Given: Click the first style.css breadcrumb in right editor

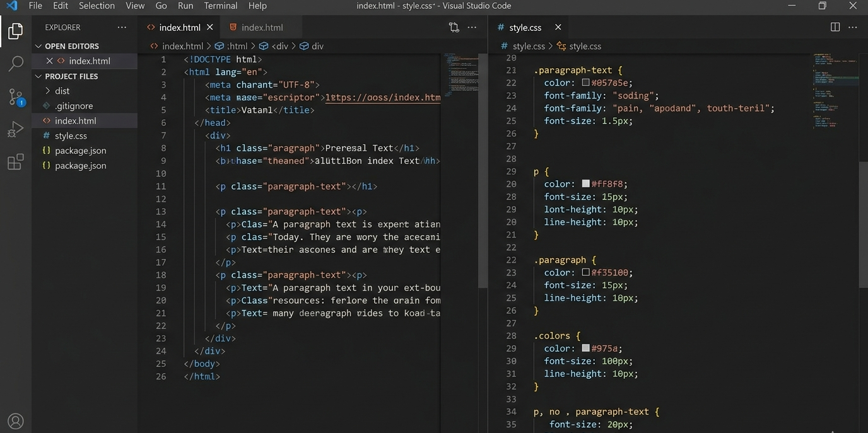Looking at the screenshot, I should pyautogui.click(x=529, y=46).
